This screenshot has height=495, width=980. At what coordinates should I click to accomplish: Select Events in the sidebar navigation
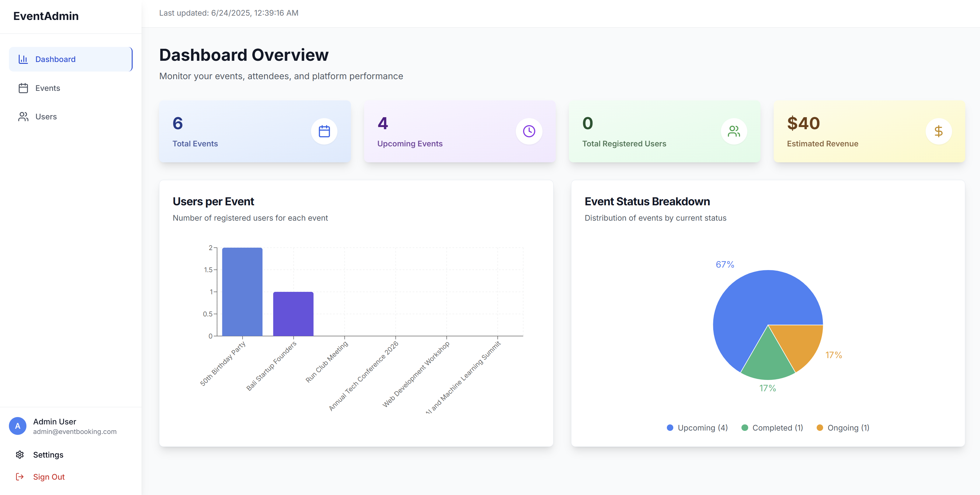click(48, 88)
